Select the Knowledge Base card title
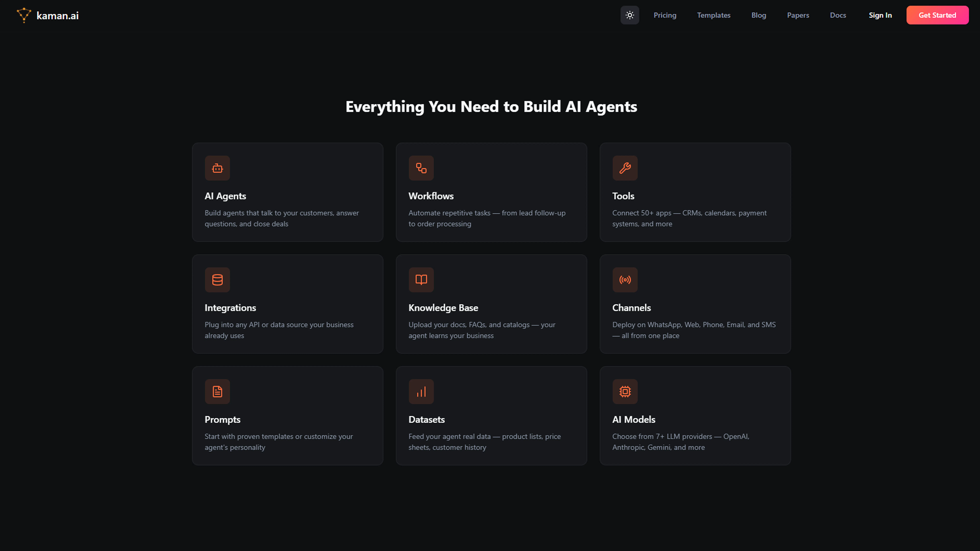This screenshot has height=551, width=980. (443, 308)
